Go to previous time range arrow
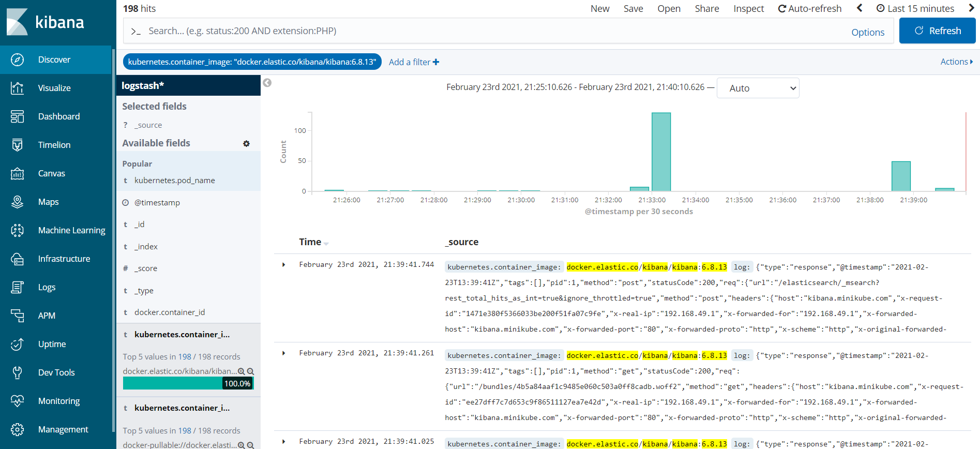The height and width of the screenshot is (449, 980). pos(860,8)
